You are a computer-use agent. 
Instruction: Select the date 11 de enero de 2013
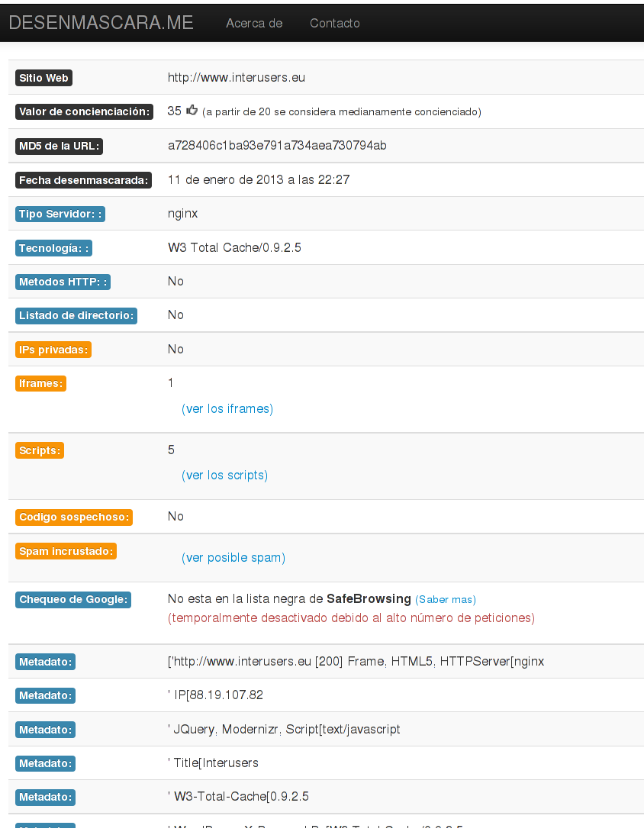click(x=226, y=180)
